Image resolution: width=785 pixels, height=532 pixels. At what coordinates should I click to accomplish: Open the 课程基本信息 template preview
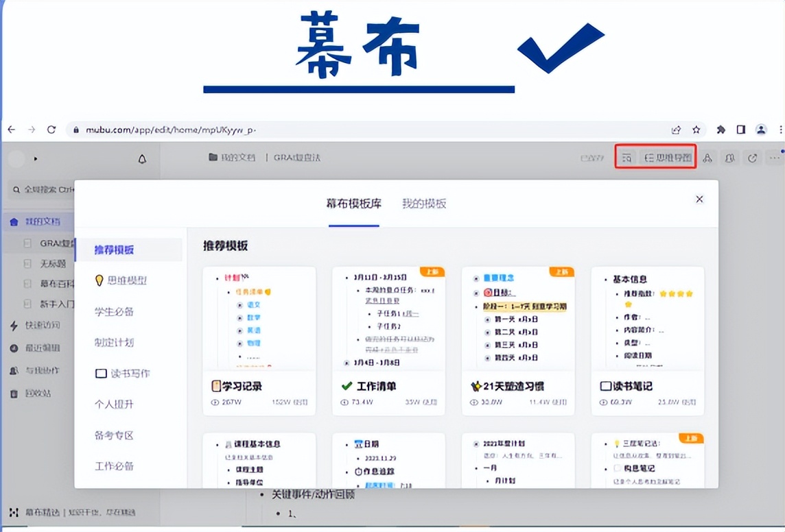coord(259,461)
